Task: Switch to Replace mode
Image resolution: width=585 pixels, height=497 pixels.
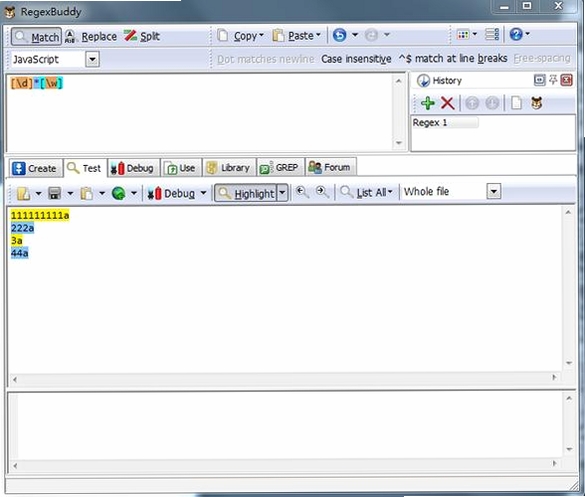Action: (x=91, y=37)
